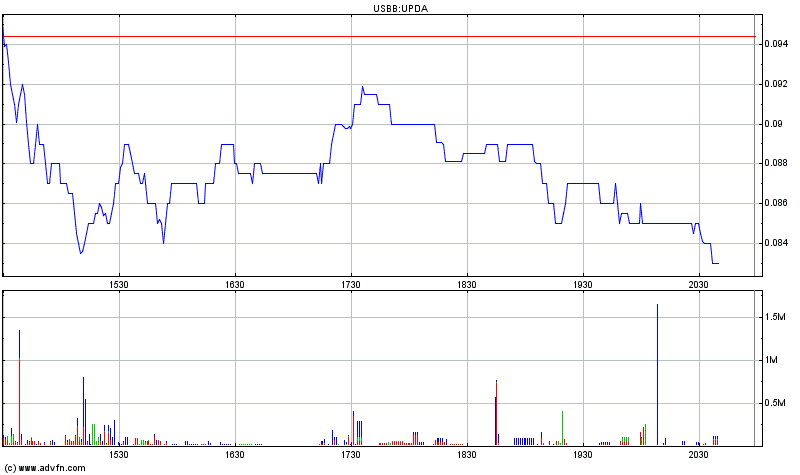The height and width of the screenshot is (475, 800).
Task: Click the 0.086 price axis label
Action: click(776, 203)
